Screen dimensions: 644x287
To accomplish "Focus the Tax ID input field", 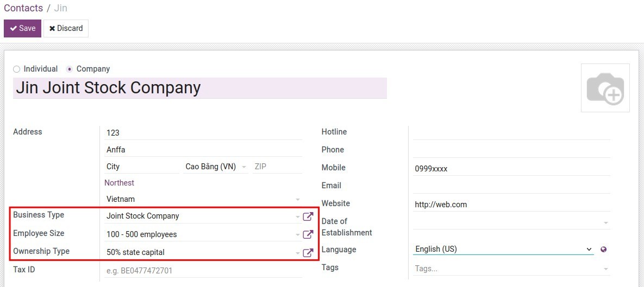I will (x=202, y=270).
